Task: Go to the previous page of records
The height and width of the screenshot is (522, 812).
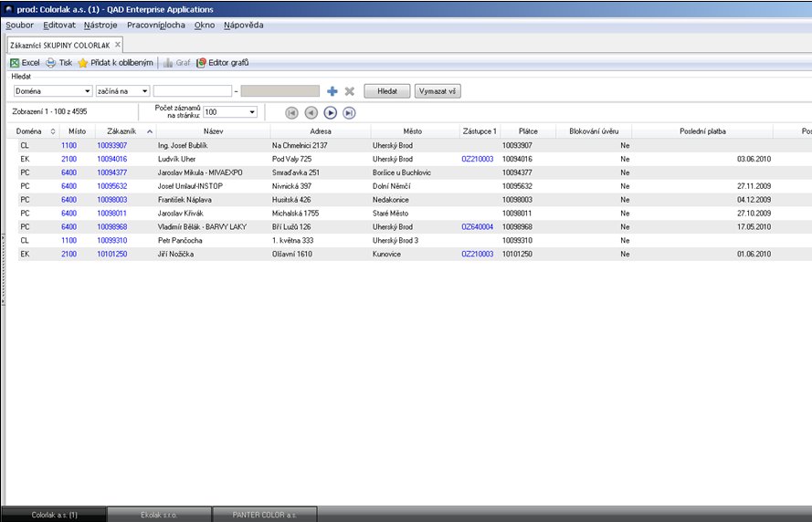Action: point(311,113)
